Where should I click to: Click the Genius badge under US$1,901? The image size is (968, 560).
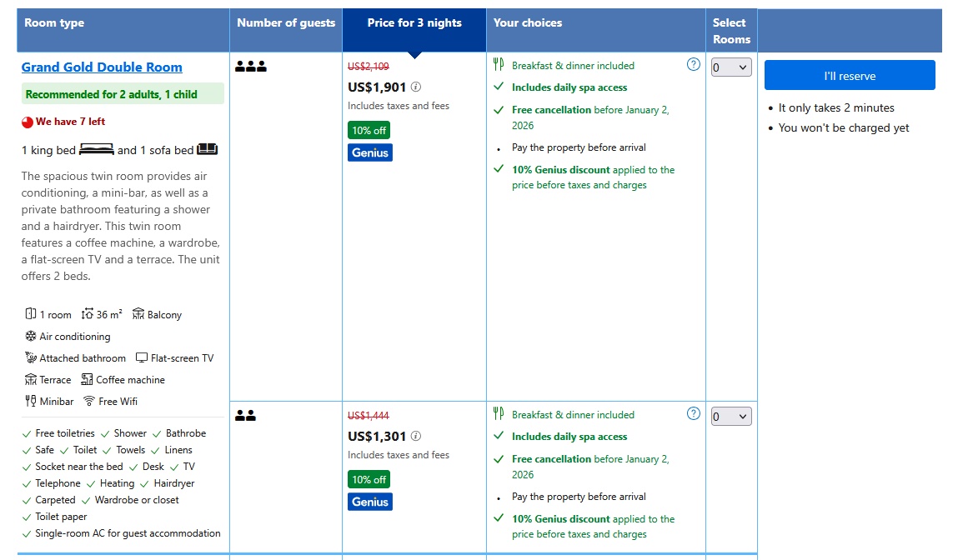coord(370,152)
